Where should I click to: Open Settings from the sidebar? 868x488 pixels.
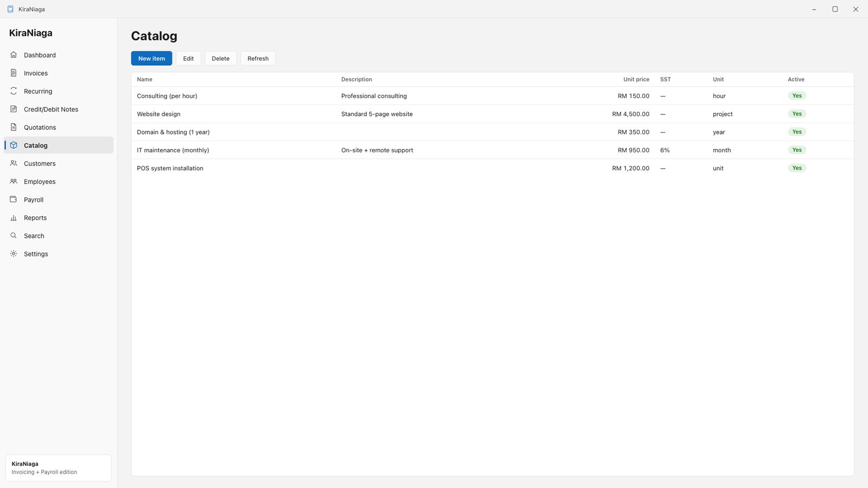[x=59, y=254]
